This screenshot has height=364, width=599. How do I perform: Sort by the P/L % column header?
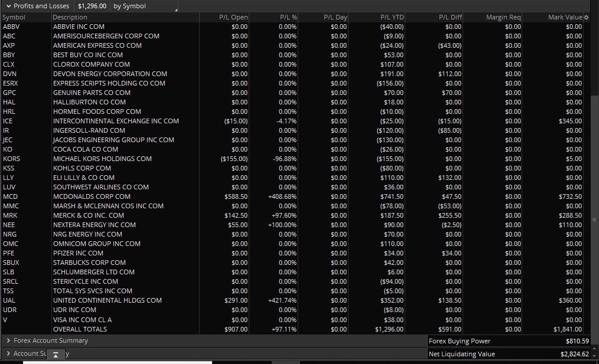(288, 17)
